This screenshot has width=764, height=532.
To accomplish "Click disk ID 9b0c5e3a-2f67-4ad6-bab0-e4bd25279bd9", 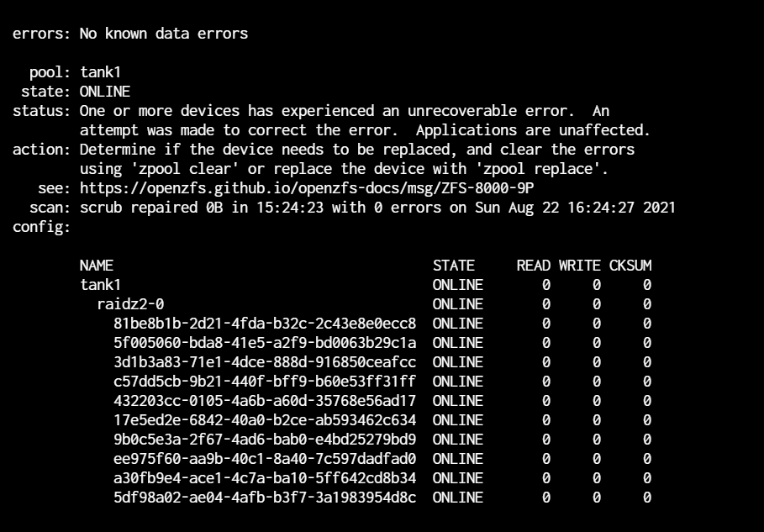I will point(265,440).
